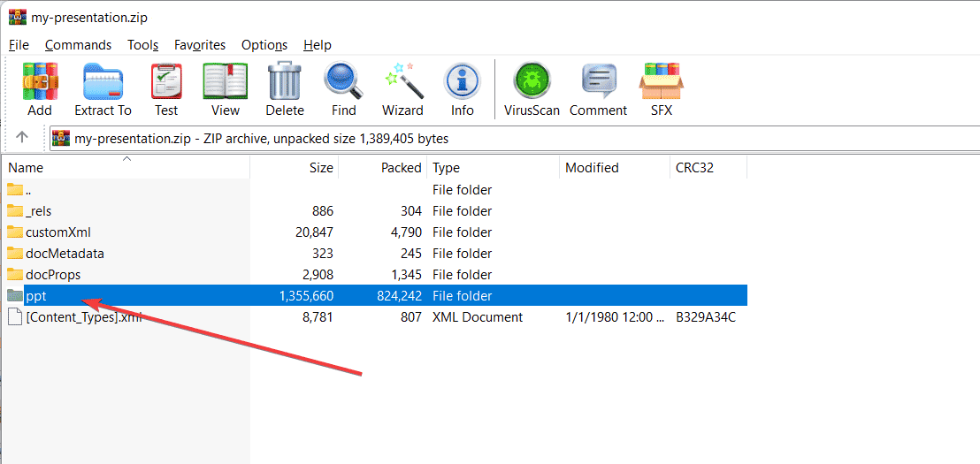This screenshot has height=464, width=980.
Task: Click the parent ".." folder icon
Action: (x=15, y=189)
